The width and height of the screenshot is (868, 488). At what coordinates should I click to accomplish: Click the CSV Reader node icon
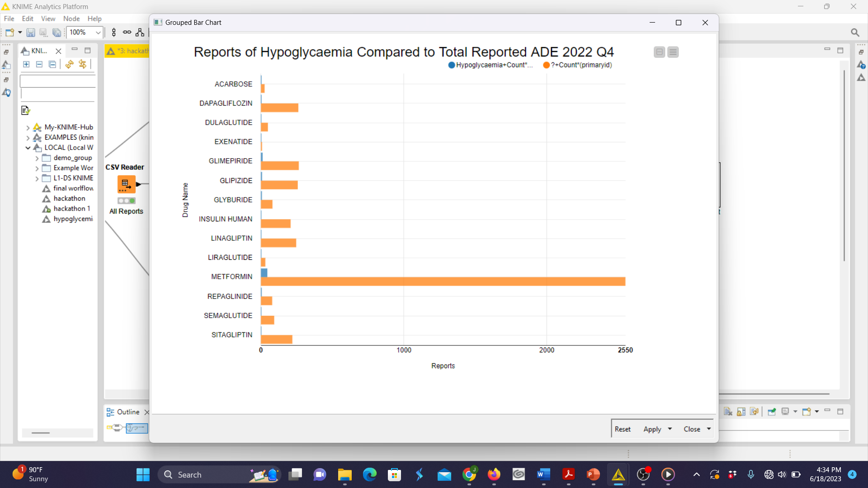126,184
